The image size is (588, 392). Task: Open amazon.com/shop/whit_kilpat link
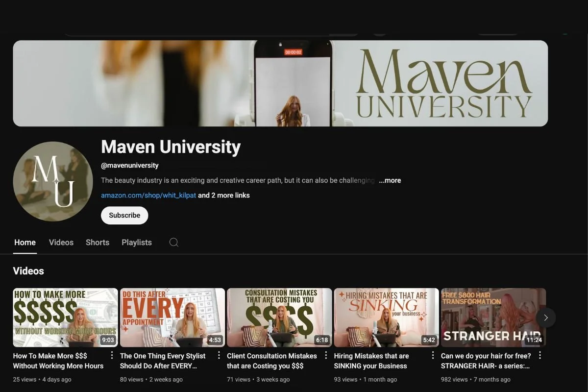(x=148, y=195)
